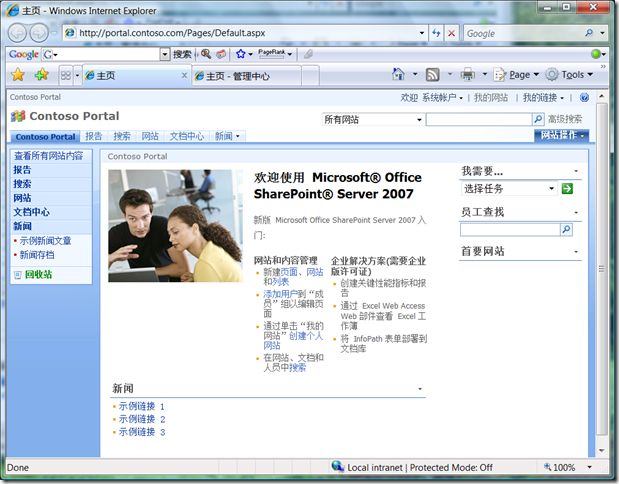Click the Home icon in the command bar
Image resolution: width=619 pixels, height=484 pixels.
(x=398, y=74)
